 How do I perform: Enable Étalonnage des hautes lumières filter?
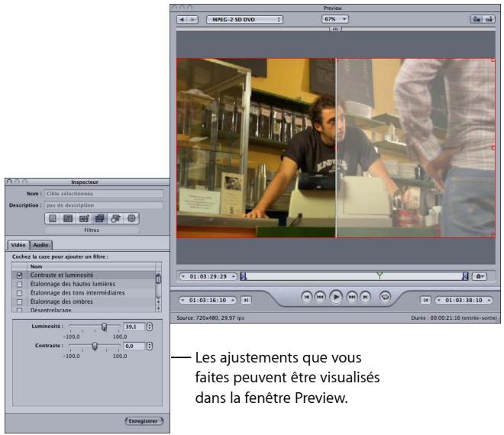tap(20, 285)
